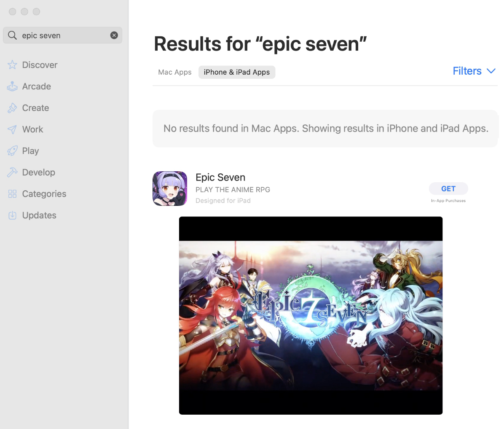Clear the search field text

tap(114, 35)
